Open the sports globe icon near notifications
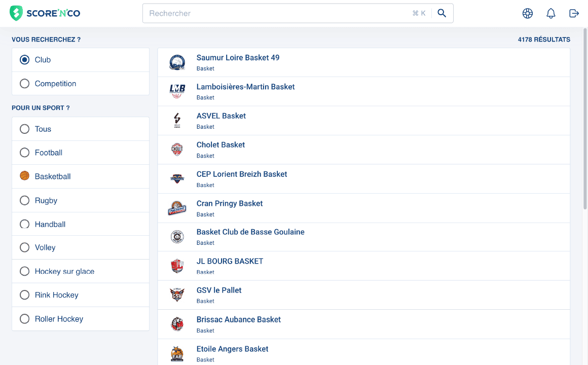 [527, 13]
